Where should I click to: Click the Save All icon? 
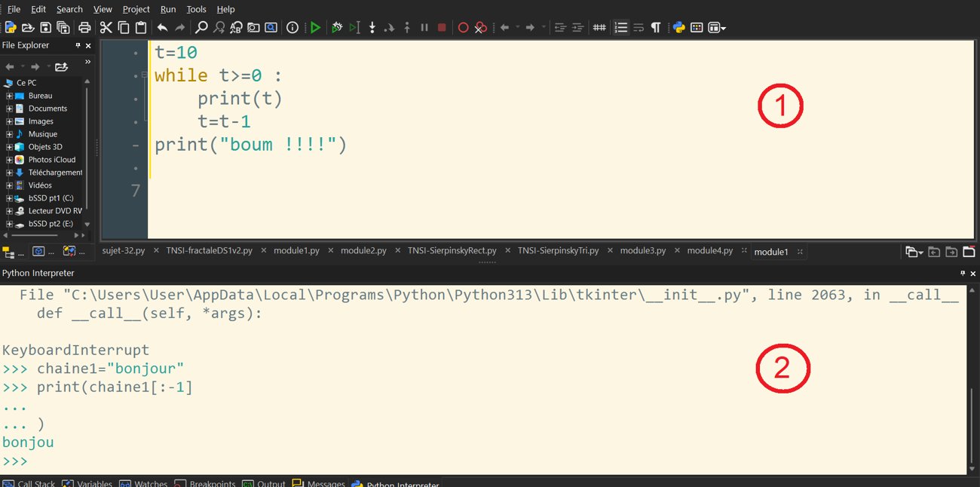63,27
